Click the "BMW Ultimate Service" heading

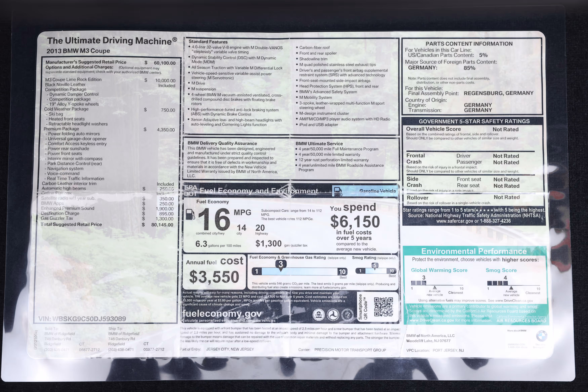coord(319,144)
